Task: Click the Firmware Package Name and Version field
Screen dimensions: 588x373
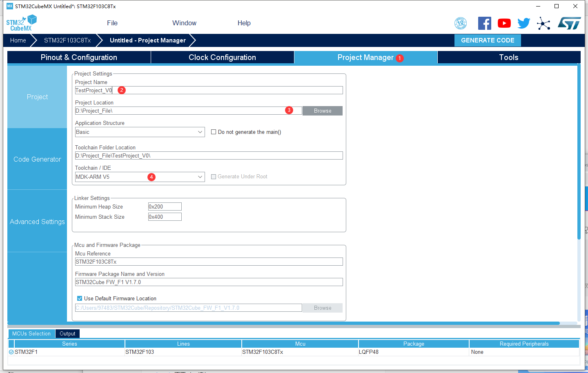Action: [209, 282]
